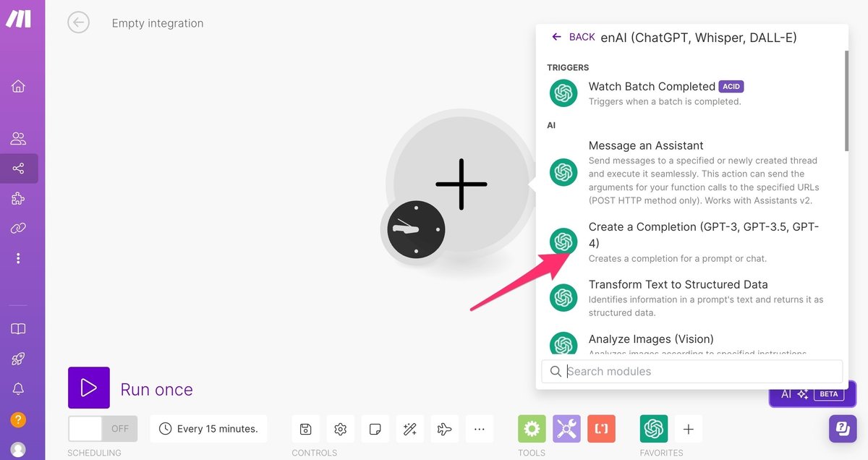
Task: Open the Every 15 minutes schedule setting
Action: (208, 429)
